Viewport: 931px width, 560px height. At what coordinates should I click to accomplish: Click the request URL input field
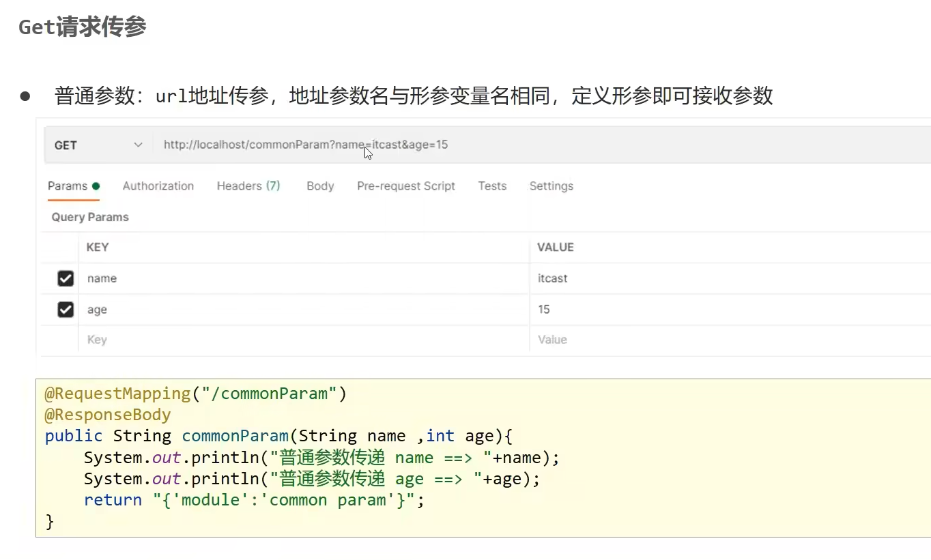[x=478, y=145]
